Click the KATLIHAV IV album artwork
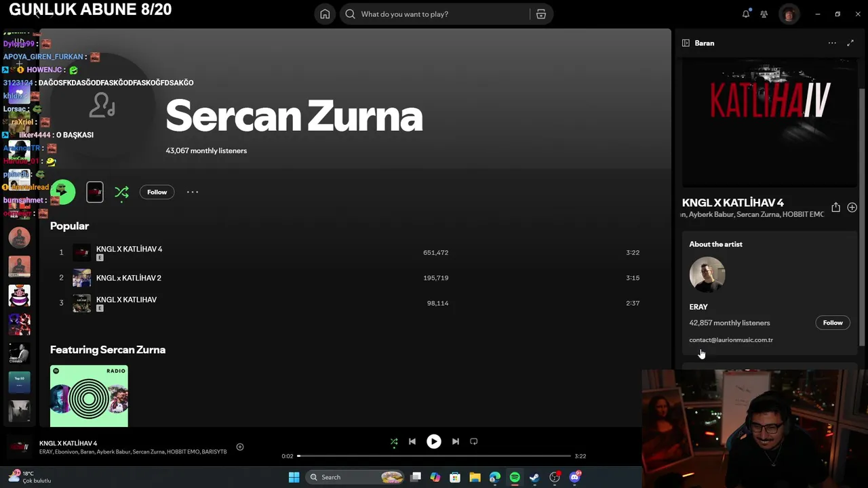This screenshot has height=488, width=868. (x=770, y=122)
